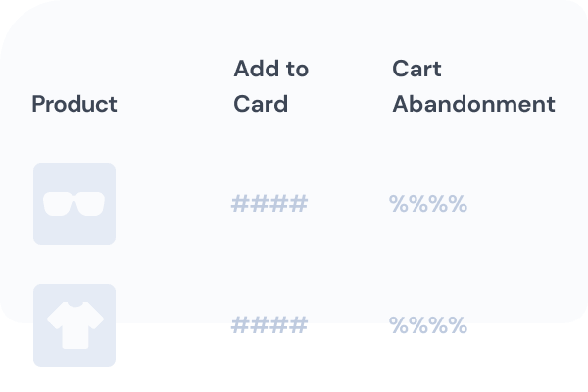The image size is (588, 392).
Task: Click last % symbol in sunglasses row
Action: pos(458,204)
